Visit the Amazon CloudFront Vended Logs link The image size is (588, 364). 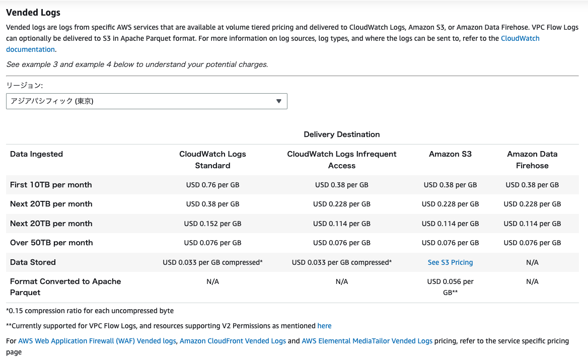point(233,341)
